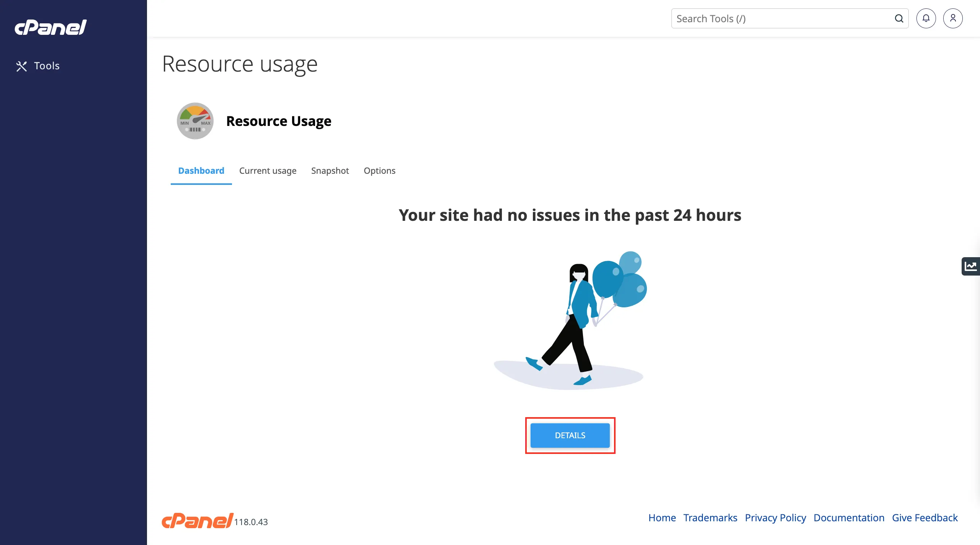
Task: Follow the Home footer link
Action: (662, 518)
